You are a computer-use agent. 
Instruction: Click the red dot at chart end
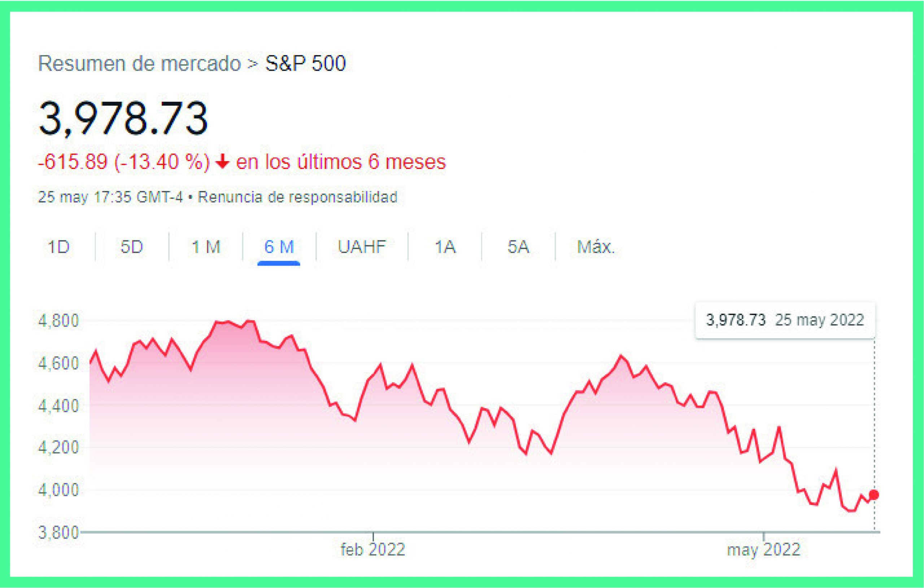point(874,495)
